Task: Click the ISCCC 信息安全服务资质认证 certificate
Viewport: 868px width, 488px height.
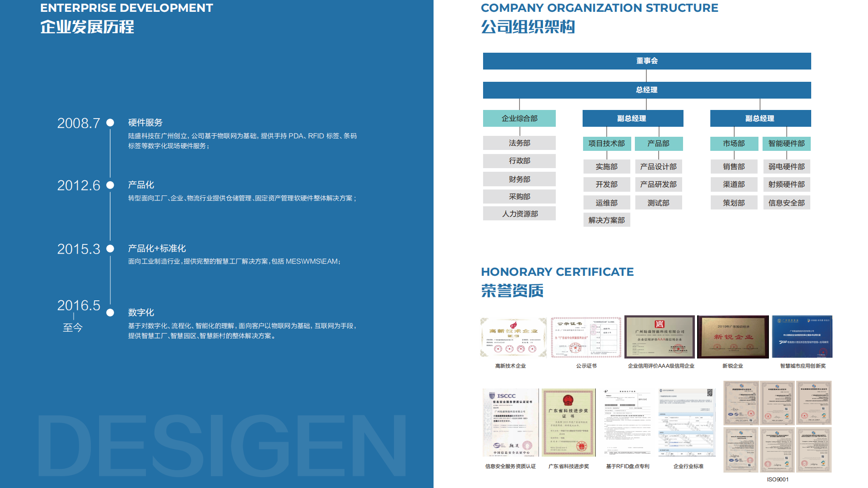Action: click(510, 423)
